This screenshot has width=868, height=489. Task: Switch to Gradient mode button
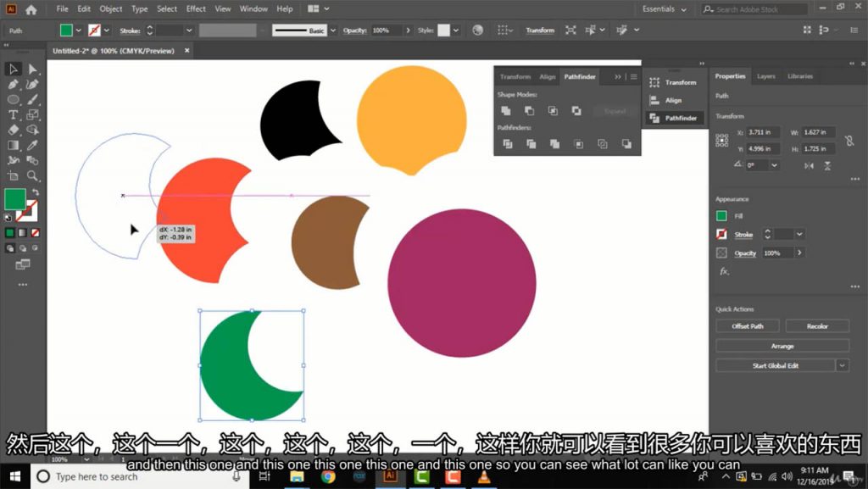(x=22, y=233)
